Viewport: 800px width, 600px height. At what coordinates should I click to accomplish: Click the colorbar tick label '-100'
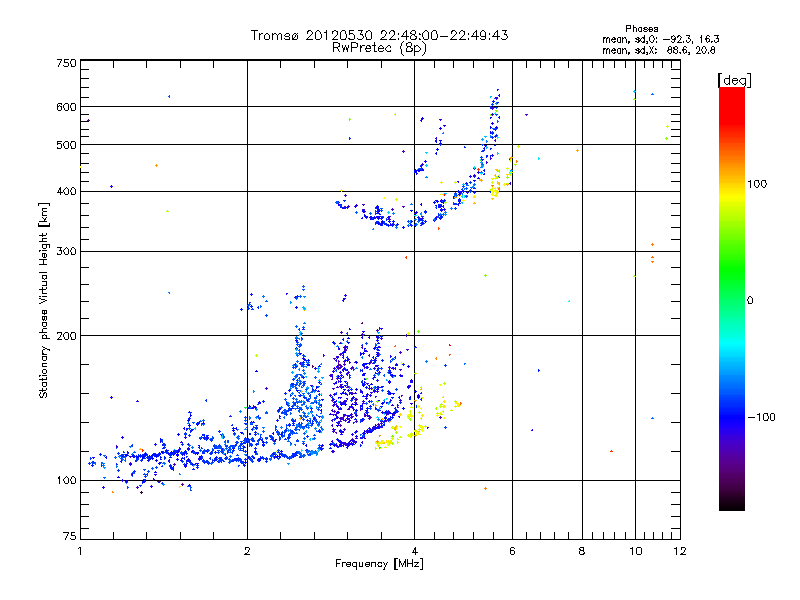(761, 417)
